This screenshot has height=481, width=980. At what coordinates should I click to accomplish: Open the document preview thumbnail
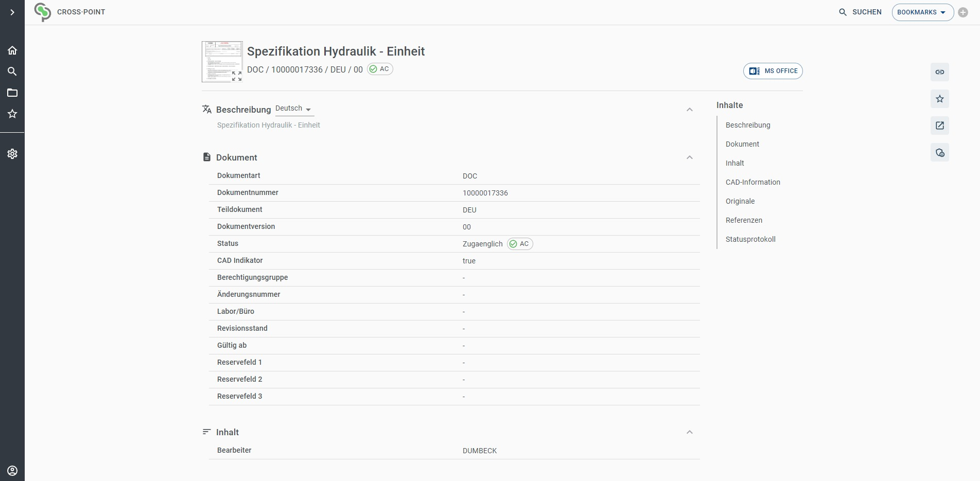click(x=222, y=62)
